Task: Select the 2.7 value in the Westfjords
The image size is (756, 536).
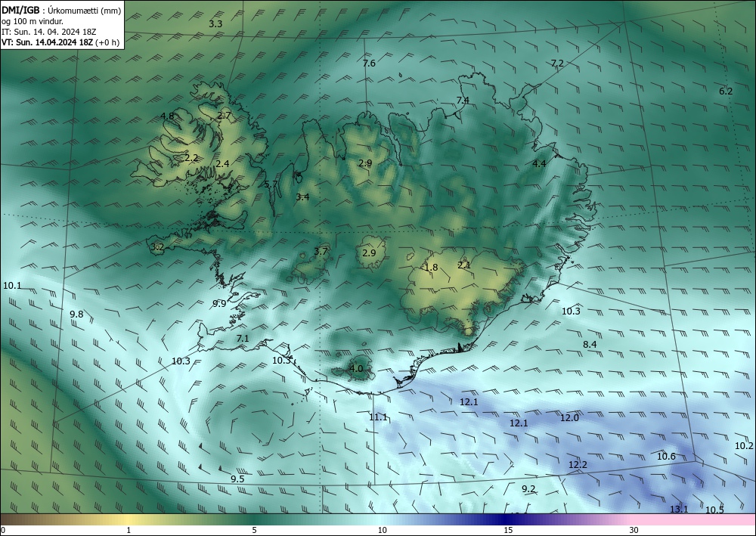Action: (x=224, y=115)
